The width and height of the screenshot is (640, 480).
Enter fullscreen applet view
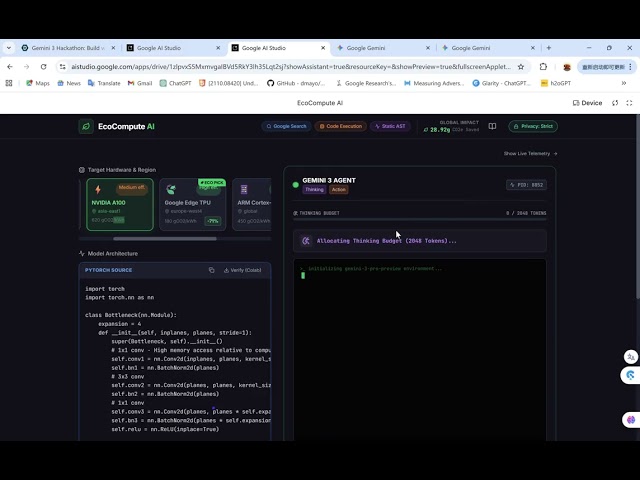pyautogui.click(x=629, y=103)
